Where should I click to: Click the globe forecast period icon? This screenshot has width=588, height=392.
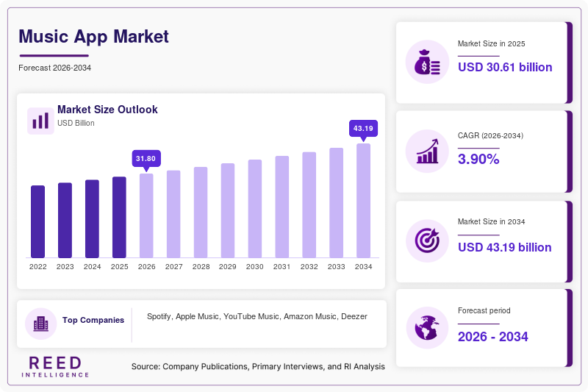tap(427, 327)
